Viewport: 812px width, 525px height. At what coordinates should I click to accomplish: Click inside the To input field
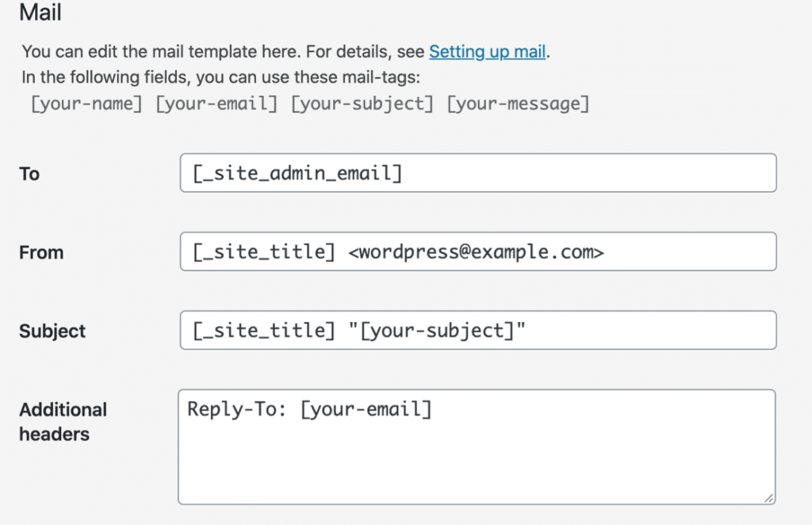[x=476, y=173]
